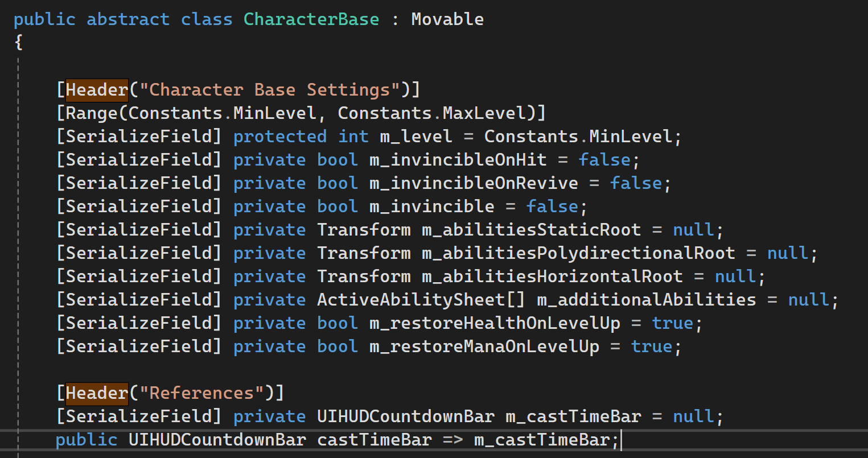Click the m_level field name
868x458 pixels.
pyautogui.click(x=416, y=137)
